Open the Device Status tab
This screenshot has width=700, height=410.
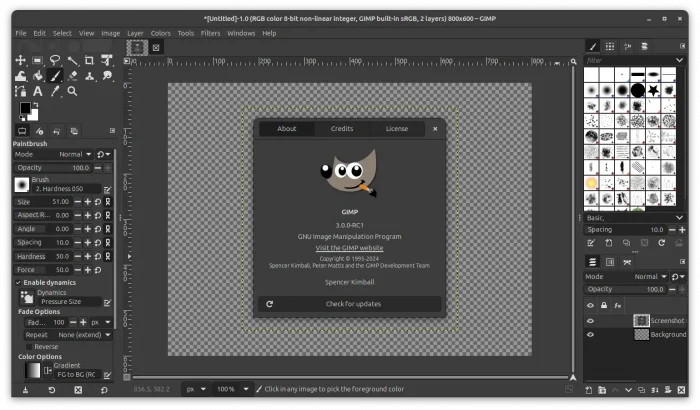[x=39, y=131]
